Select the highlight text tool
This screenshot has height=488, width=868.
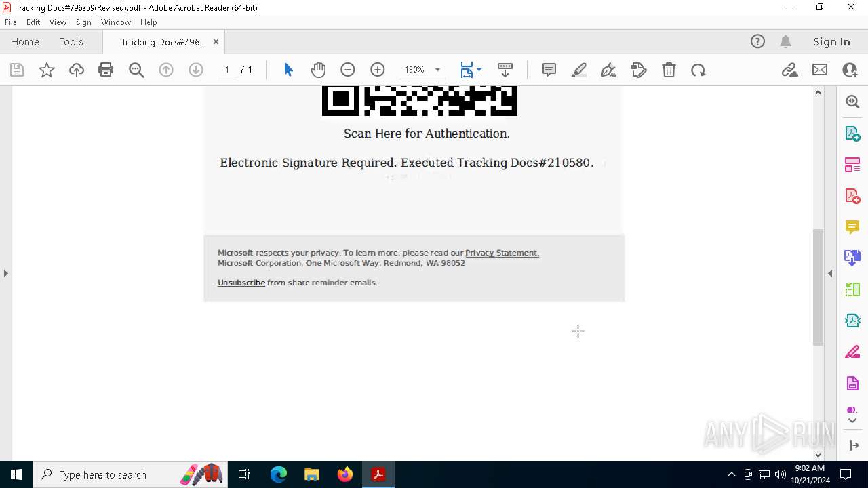point(579,70)
